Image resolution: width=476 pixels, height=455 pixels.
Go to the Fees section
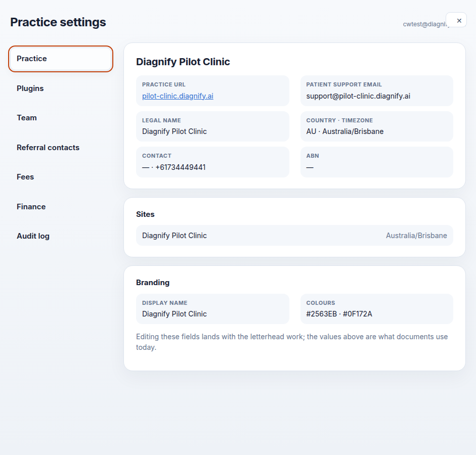pos(61,177)
